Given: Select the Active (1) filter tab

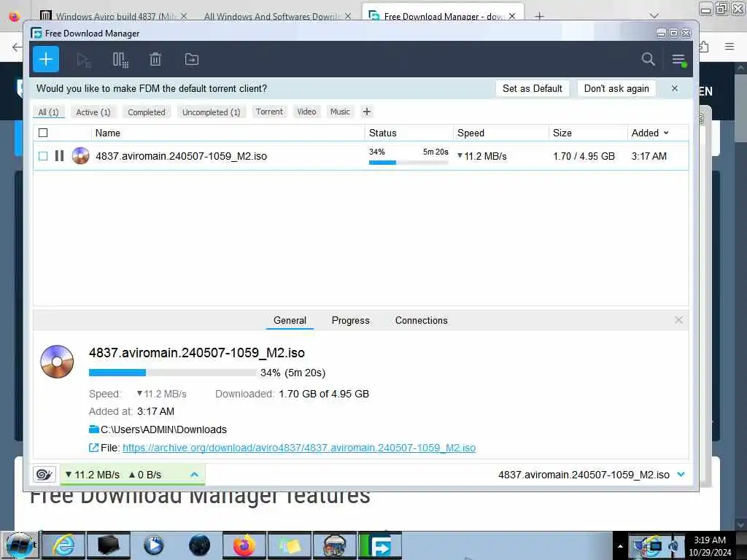Looking at the screenshot, I should click(x=93, y=112).
